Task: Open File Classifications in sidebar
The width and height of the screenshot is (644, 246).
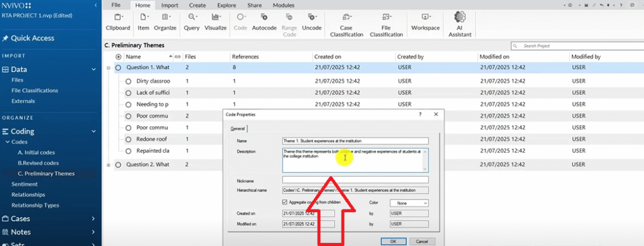Action: (35, 91)
